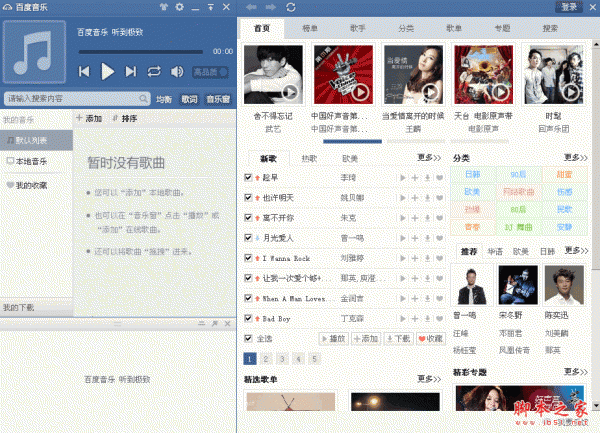Go forward in the music browser
The width and height of the screenshot is (600, 433).
(271, 7)
